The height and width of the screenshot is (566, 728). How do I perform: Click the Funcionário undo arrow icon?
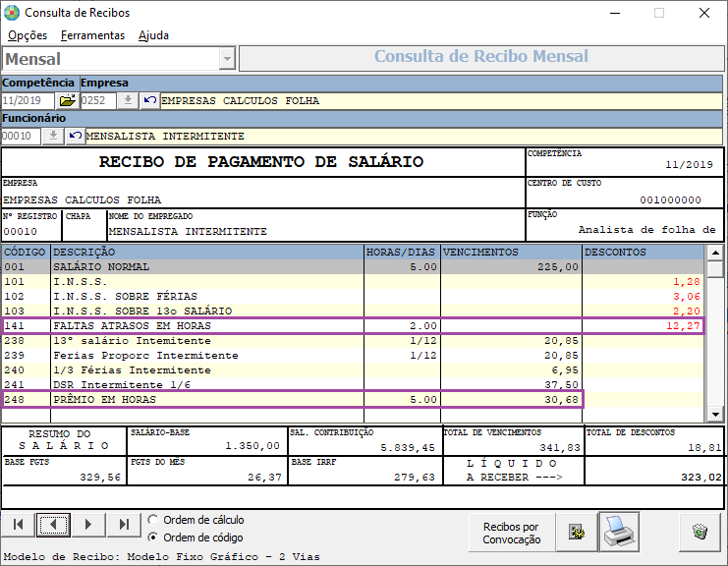click(x=76, y=136)
